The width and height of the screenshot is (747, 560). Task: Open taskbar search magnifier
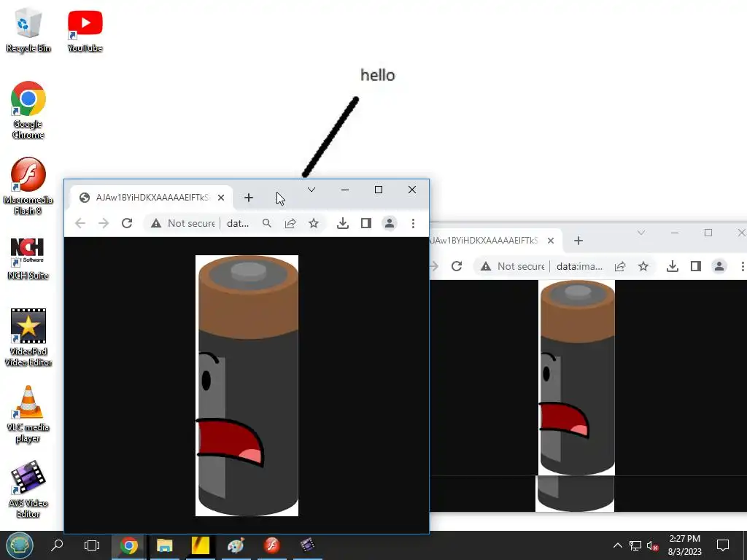pyautogui.click(x=57, y=545)
